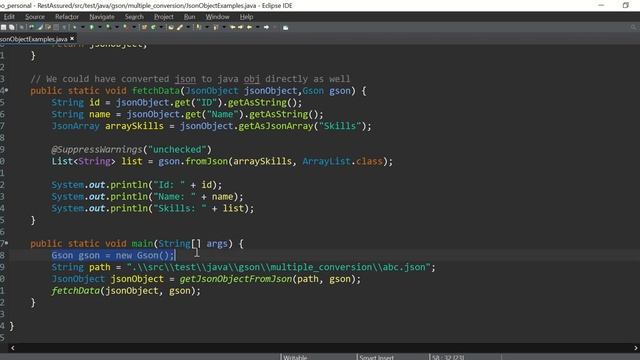The width and height of the screenshot is (640, 360).
Task: Collapse the fetchData method fold marker
Action: click(6, 91)
